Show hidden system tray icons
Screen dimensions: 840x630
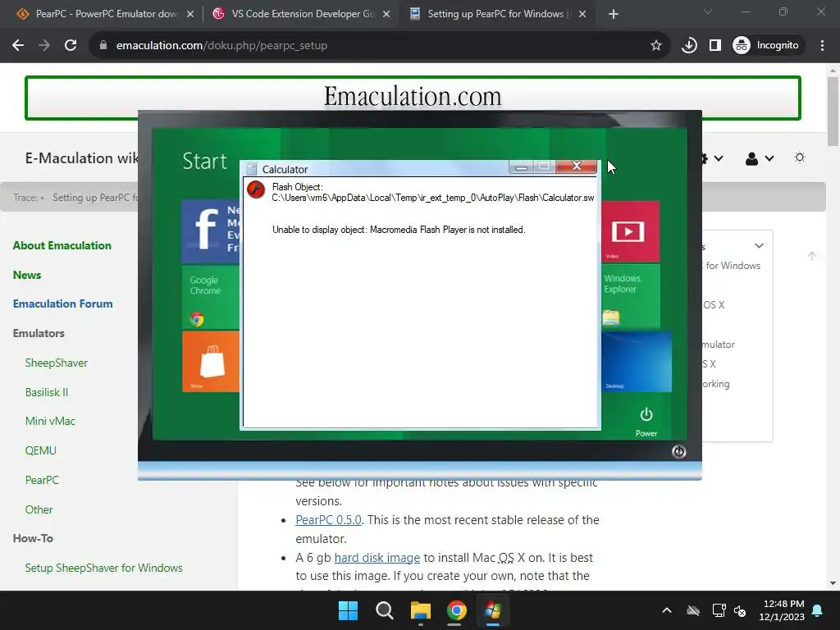(x=667, y=610)
